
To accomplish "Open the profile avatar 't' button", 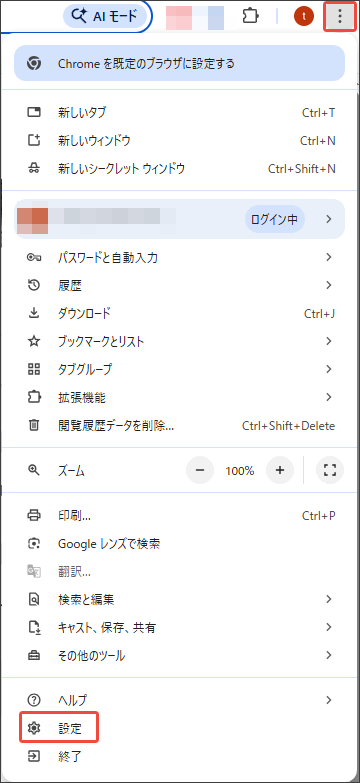I will (304, 17).
